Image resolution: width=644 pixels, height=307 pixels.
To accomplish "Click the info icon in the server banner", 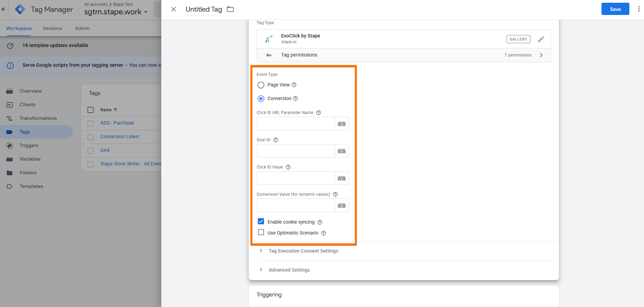I will [11, 65].
